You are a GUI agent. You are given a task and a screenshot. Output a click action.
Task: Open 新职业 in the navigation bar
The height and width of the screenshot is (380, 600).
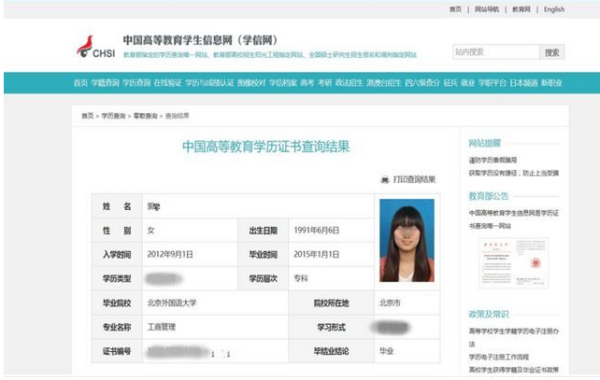[x=551, y=83]
